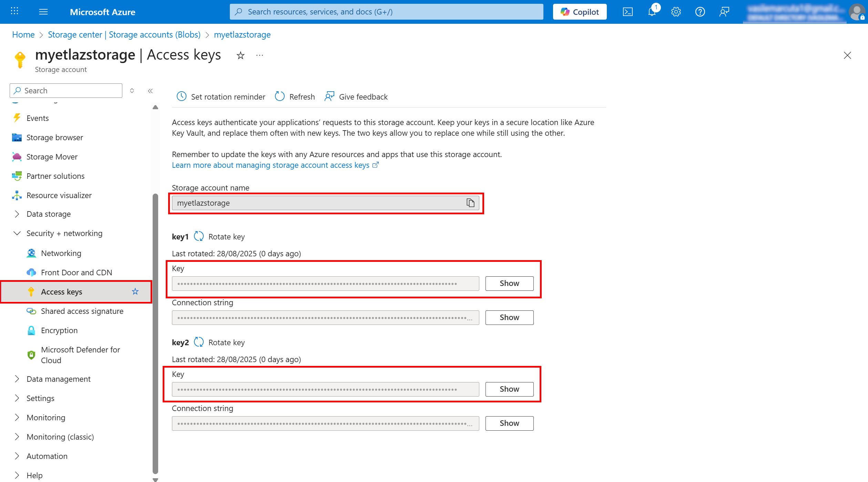Rotate key1 using its rotate icon
This screenshot has height=482, width=868.
[199, 236]
